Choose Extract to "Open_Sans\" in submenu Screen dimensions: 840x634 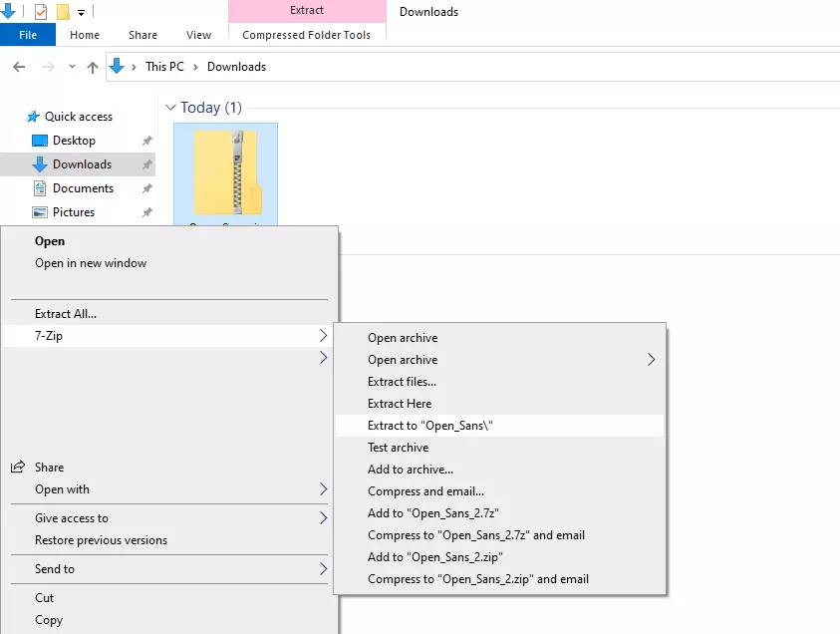tap(430, 426)
